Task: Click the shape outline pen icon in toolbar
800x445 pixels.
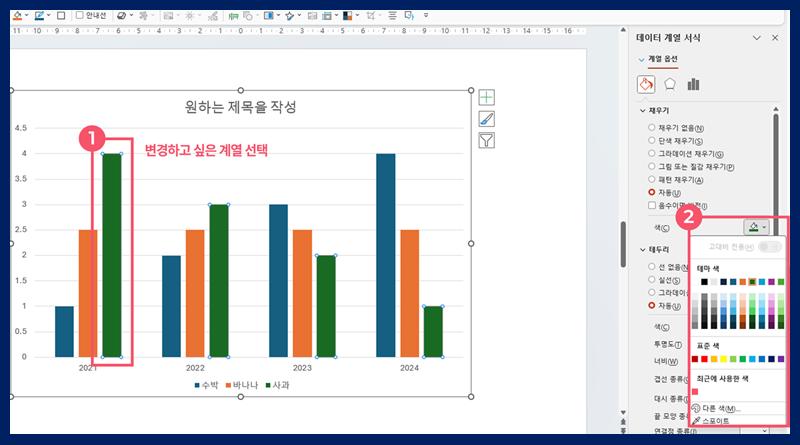Action: click(39, 16)
